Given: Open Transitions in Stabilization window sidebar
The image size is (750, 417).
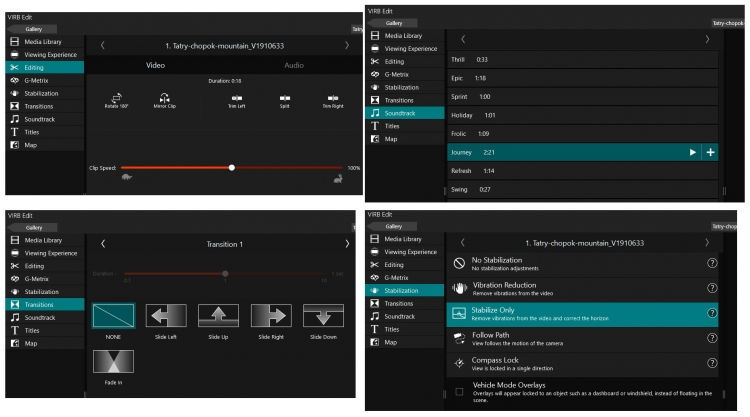Looking at the screenshot, I should 405,303.
